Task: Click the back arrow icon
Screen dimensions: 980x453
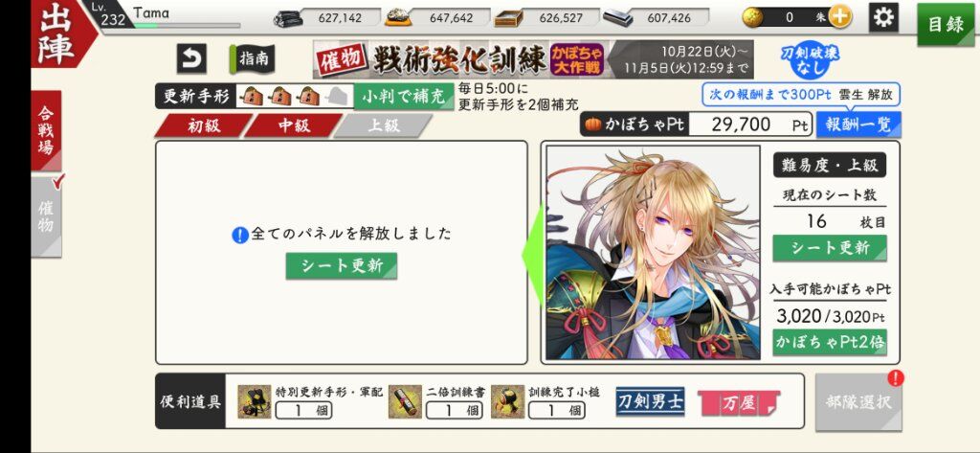Action: [191, 59]
